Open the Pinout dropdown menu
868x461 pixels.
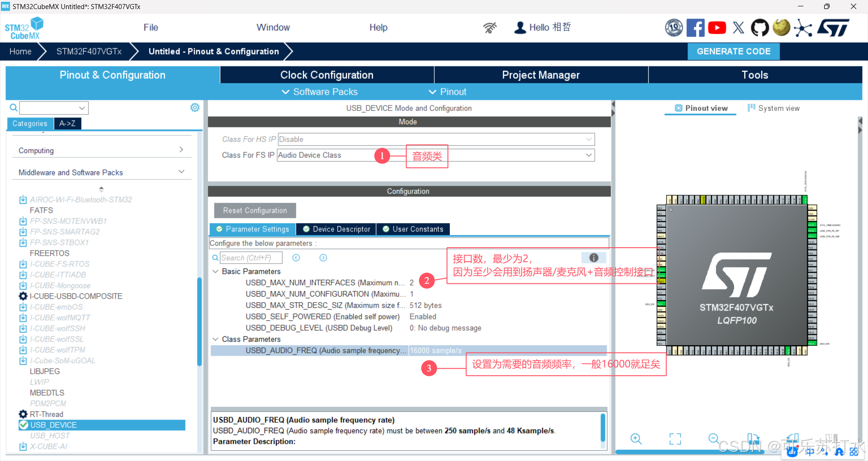pos(448,92)
